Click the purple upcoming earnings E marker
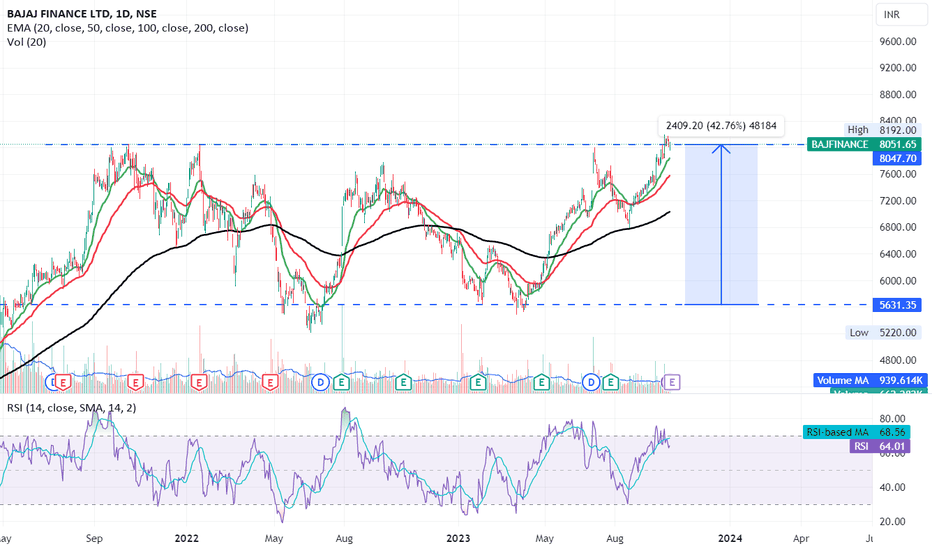 pos(672,382)
